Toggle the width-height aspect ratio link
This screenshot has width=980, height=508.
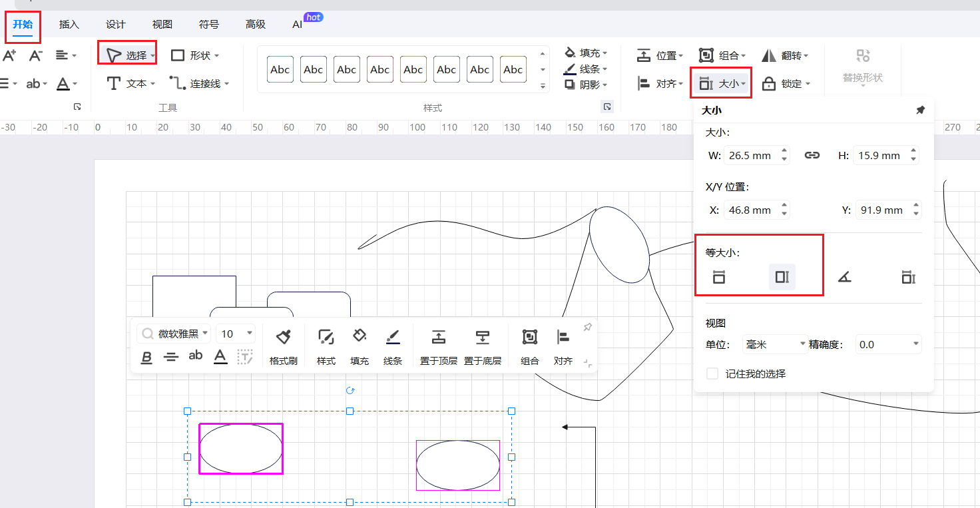812,156
